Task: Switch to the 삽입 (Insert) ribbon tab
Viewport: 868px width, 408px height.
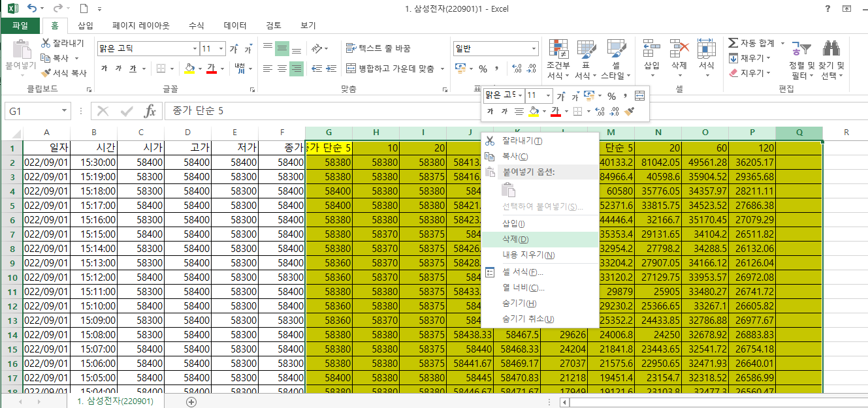Action: 86,25
